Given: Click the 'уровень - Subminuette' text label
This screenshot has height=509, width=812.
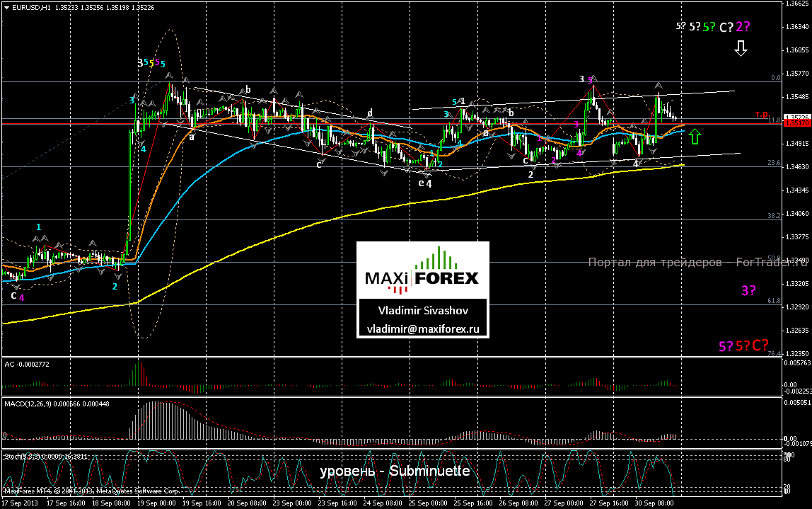Looking at the screenshot, I should (394, 471).
